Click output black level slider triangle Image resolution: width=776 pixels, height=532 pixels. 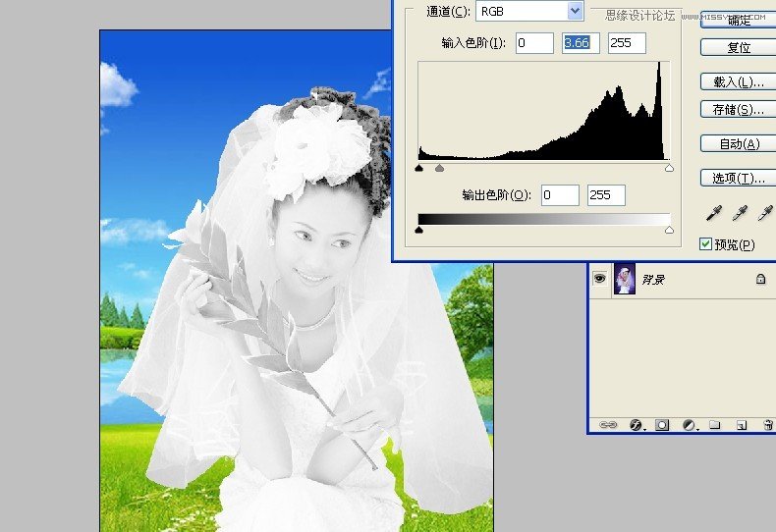click(419, 230)
